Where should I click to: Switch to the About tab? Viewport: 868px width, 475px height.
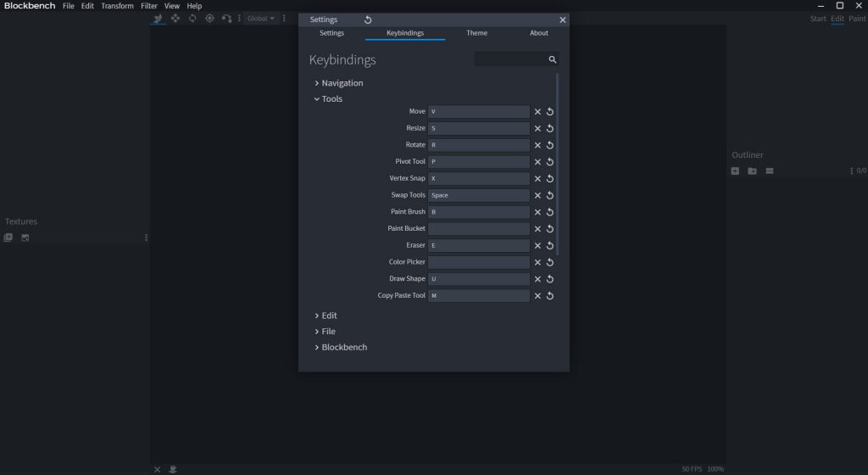(538, 33)
